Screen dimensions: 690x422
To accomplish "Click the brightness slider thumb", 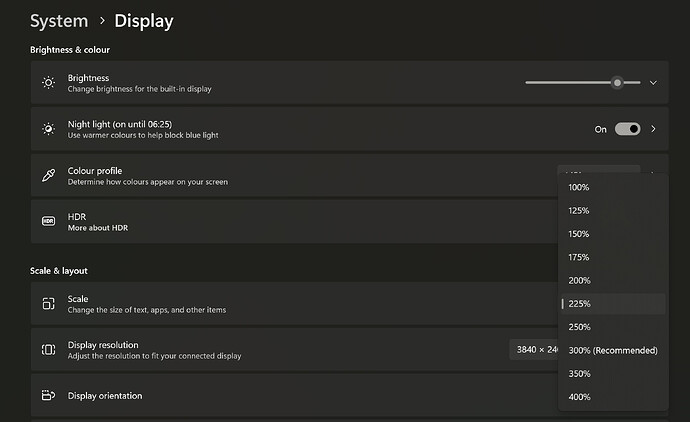I will [617, 83].
